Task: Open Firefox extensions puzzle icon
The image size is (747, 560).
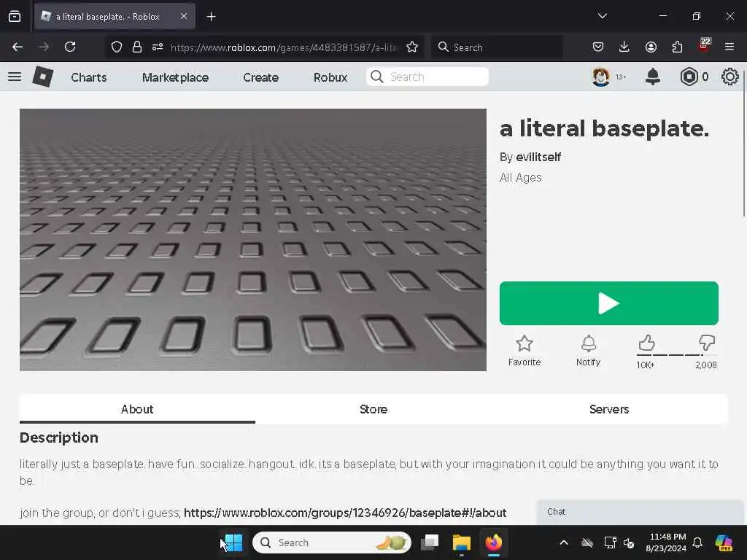Action: point(677,47)
